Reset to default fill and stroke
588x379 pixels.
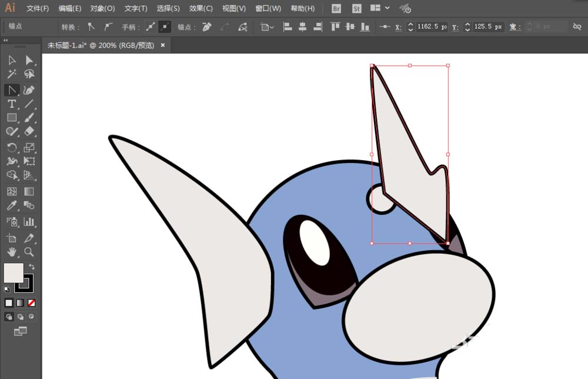point(6,289)
